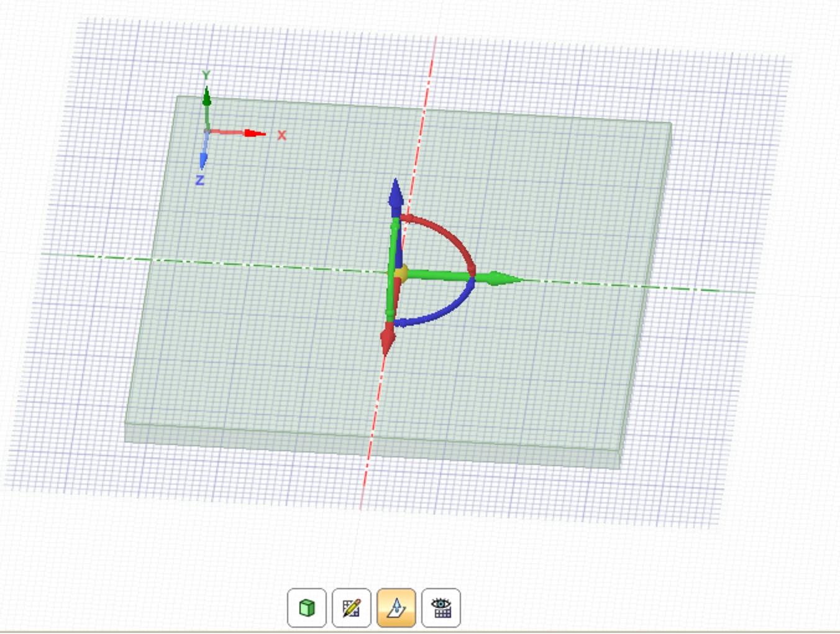Click the red "X" axis label
This screenshot has width=840, height=634.
[x=282, y=135]
